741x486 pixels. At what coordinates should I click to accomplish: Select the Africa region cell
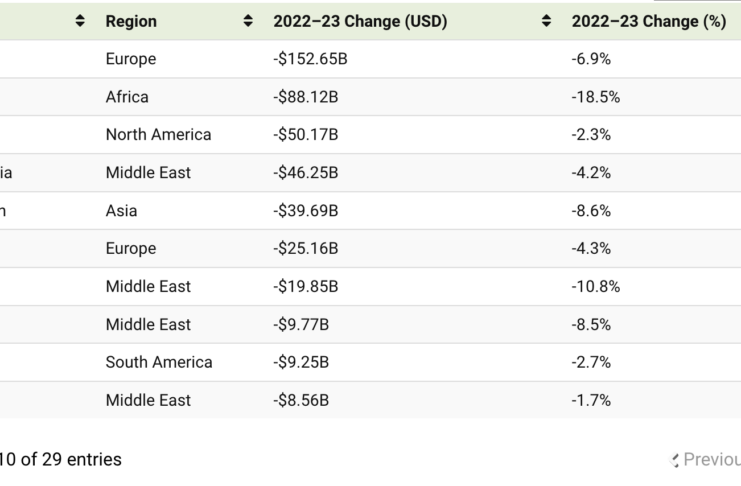point(127,97)
